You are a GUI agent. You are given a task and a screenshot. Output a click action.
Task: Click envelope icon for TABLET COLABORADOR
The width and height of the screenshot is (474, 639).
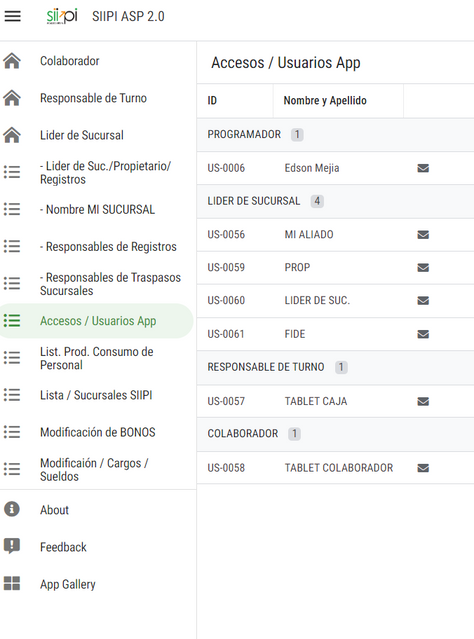tap(423, 468)
